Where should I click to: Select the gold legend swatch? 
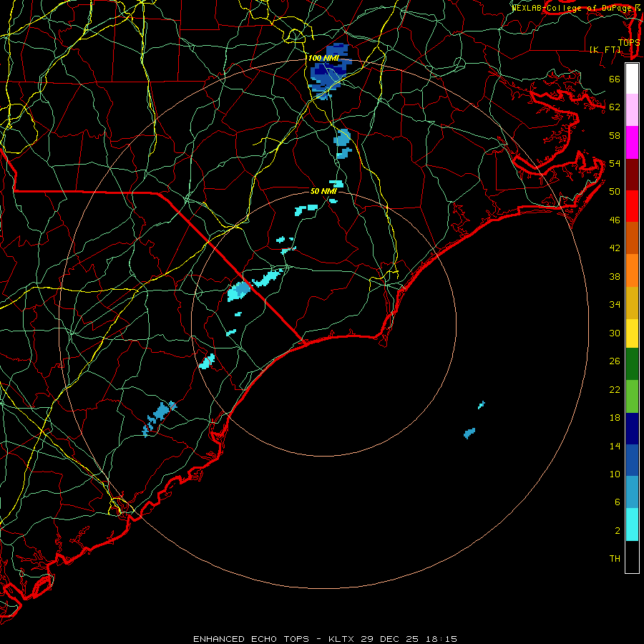click(x=632, y=303)
